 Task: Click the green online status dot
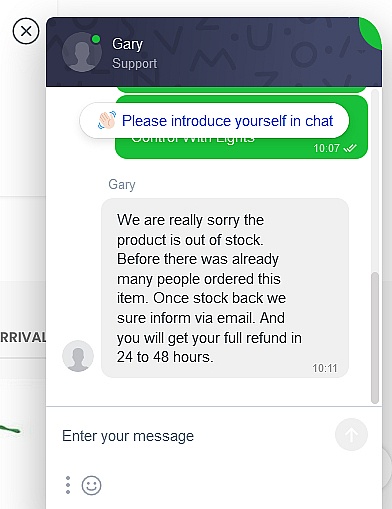pos(96,39)
